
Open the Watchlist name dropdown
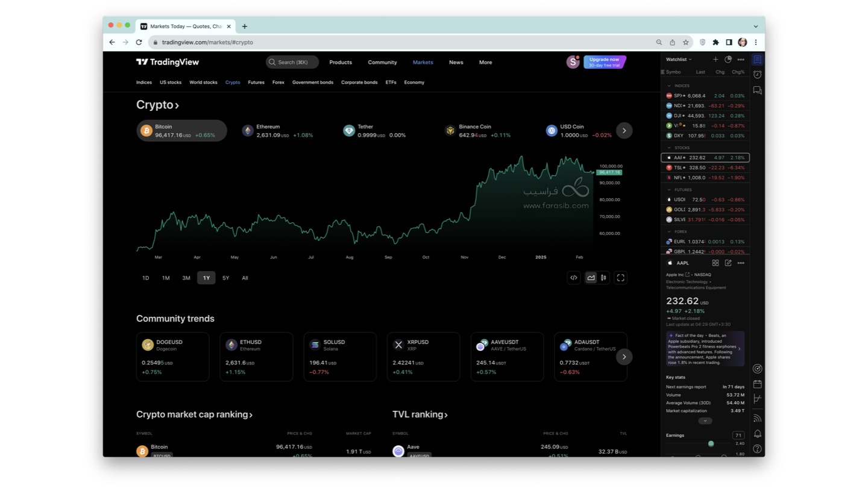[x=679, y=60]
